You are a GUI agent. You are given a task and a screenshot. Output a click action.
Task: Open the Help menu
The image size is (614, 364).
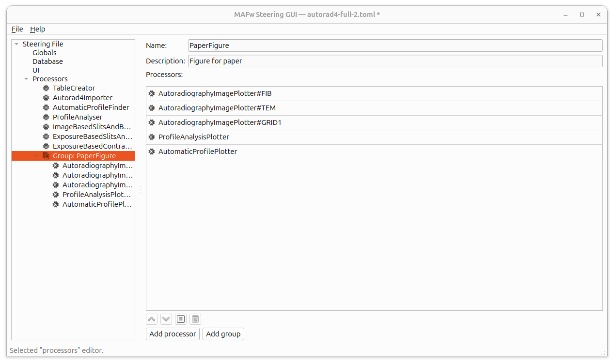click(37, 29)
